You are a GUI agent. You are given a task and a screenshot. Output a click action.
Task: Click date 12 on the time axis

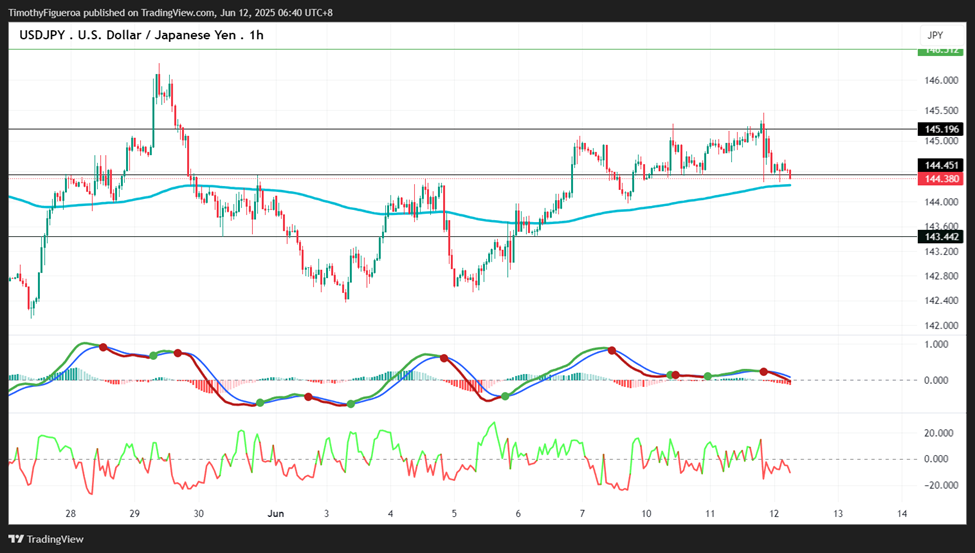pyautogui.click(x=774, y=514)
